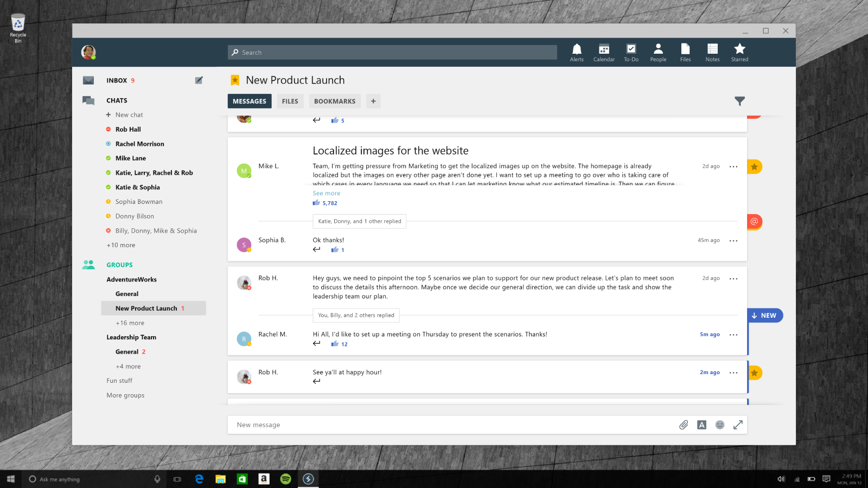This screenshot has width=868, height=488.
Task: Click the compose new message pencil icon
Action: click(x=199, y=80)
